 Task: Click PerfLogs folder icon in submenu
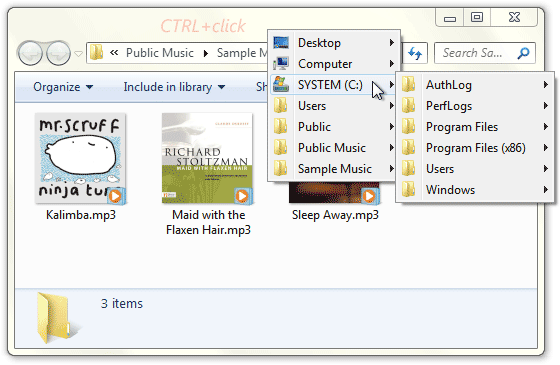click(x=409, y=106)
